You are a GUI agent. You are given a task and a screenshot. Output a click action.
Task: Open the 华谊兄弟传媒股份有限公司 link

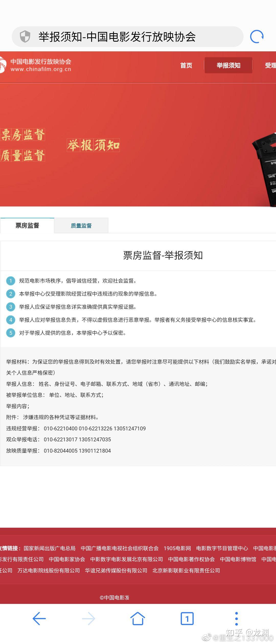tap(116, 570)
